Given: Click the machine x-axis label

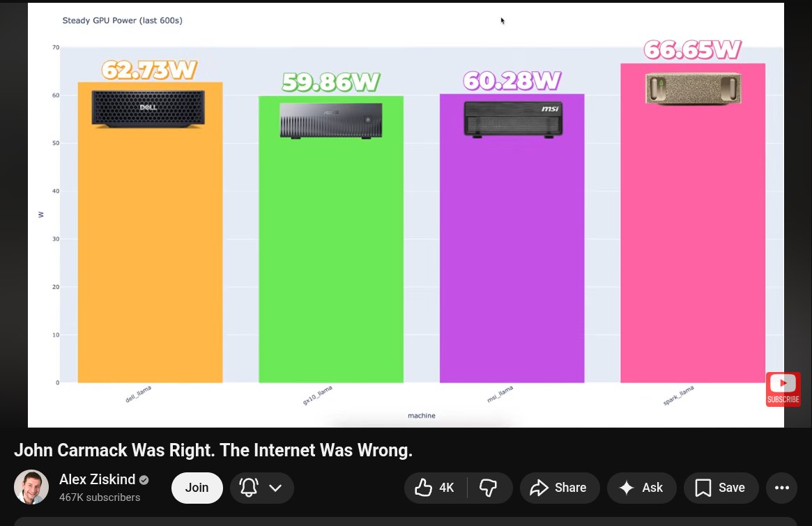Looking at the screenshot, I should click(x=422, y=416).
